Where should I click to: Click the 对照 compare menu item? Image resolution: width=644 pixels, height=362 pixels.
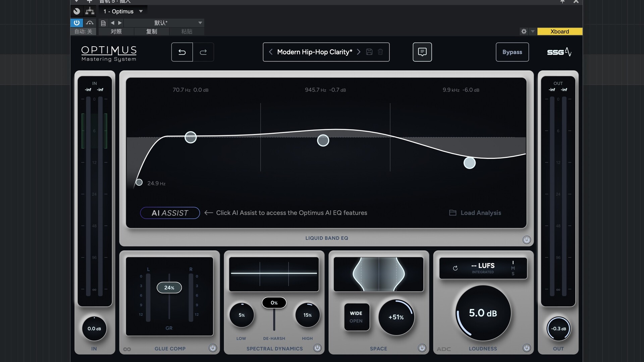tap(116, 32)
